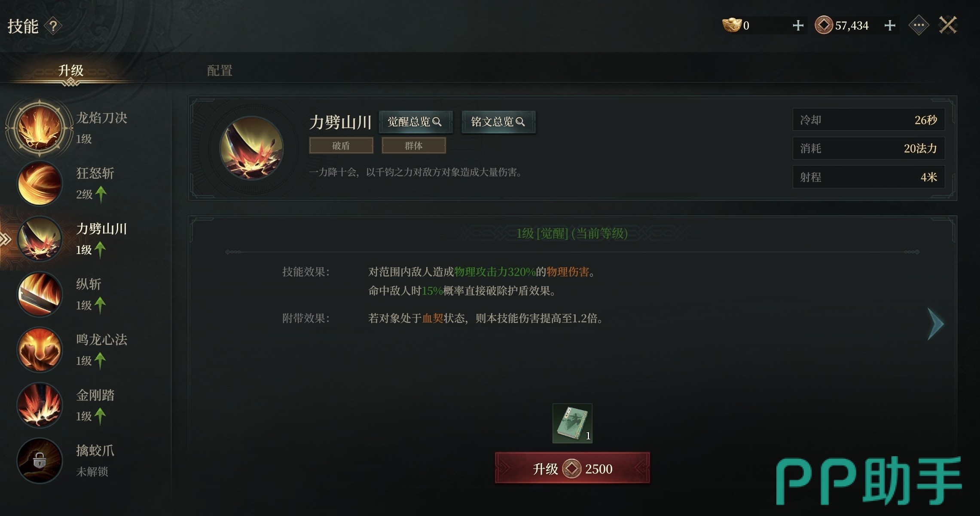Open the diamond more-options menu icon

919,25
